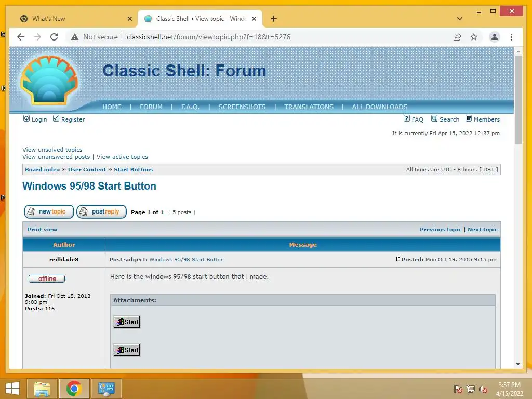Screen dimensions: 532x399
Task: Click the Register link
Action: click(73, 119)
